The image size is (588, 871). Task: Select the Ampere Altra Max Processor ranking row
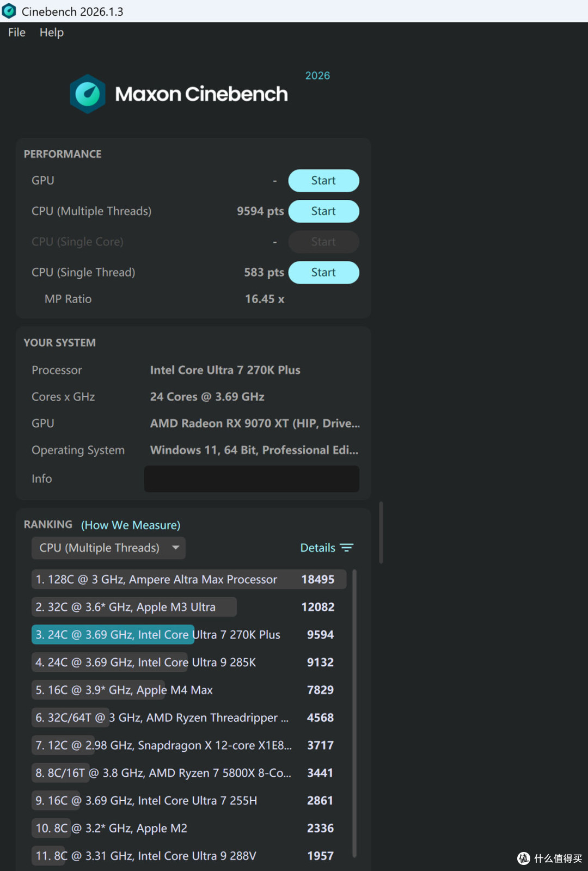(x=188, y=579)
